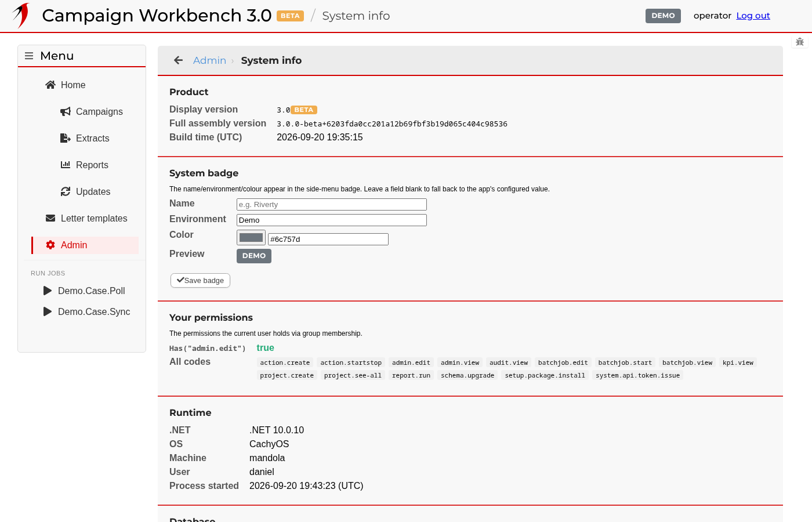Follow the Admin breadcrumb link

click(x=209, y=60)
